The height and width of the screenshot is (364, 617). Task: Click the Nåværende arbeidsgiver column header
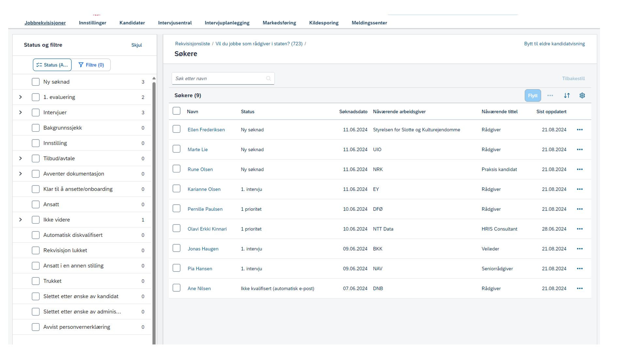[x=399, y=111]
